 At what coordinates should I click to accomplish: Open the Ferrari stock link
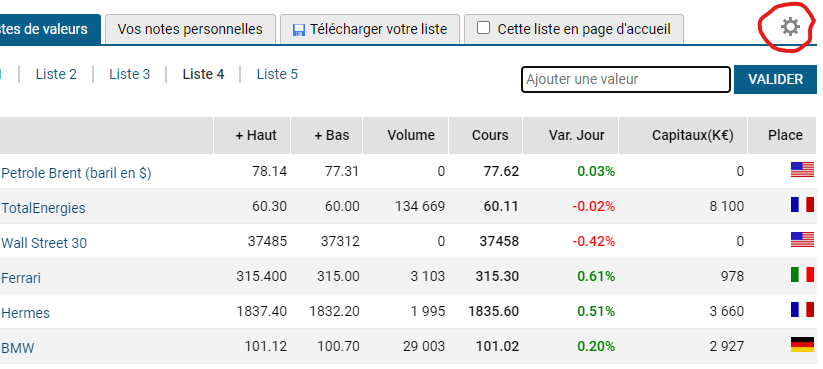tap(21, 278)
